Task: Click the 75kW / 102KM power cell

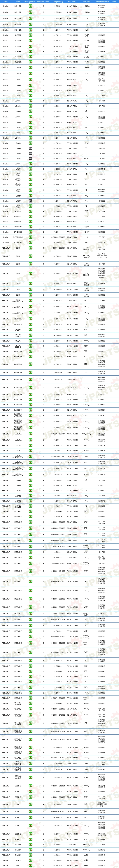Action: (x=72, y=30)
